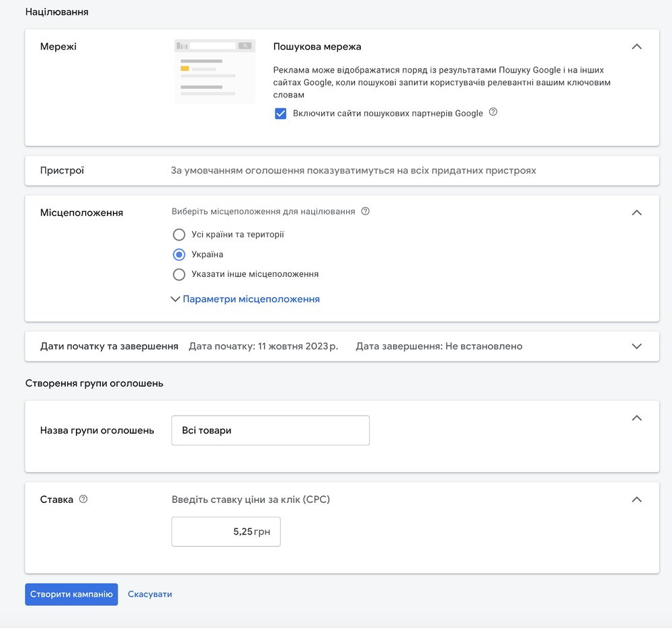
Task: Select Усі країни та території radio option
Action: [x=179, y=235]
